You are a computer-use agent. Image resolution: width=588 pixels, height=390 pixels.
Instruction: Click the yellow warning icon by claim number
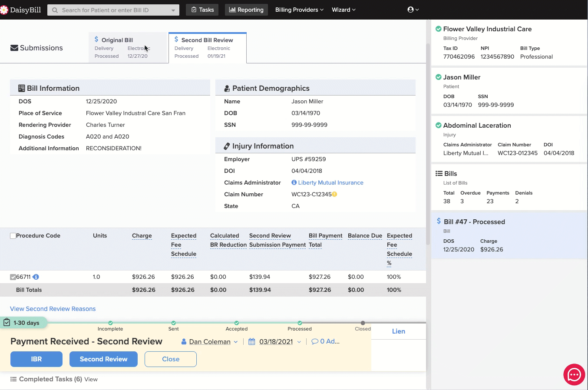[334, 194]
